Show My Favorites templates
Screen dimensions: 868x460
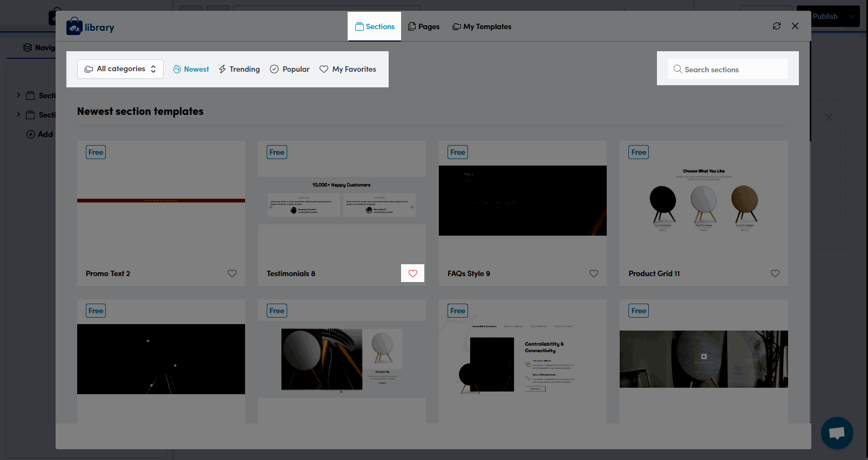click(348, 69)
